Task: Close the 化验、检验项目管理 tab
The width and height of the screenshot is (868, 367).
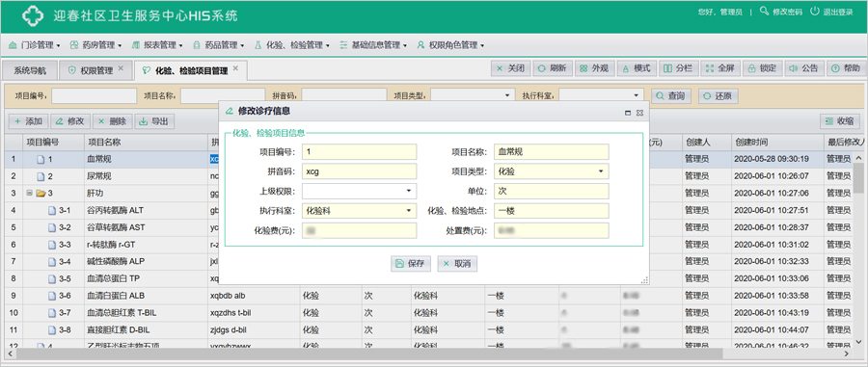Action: (x=235, y=68)
